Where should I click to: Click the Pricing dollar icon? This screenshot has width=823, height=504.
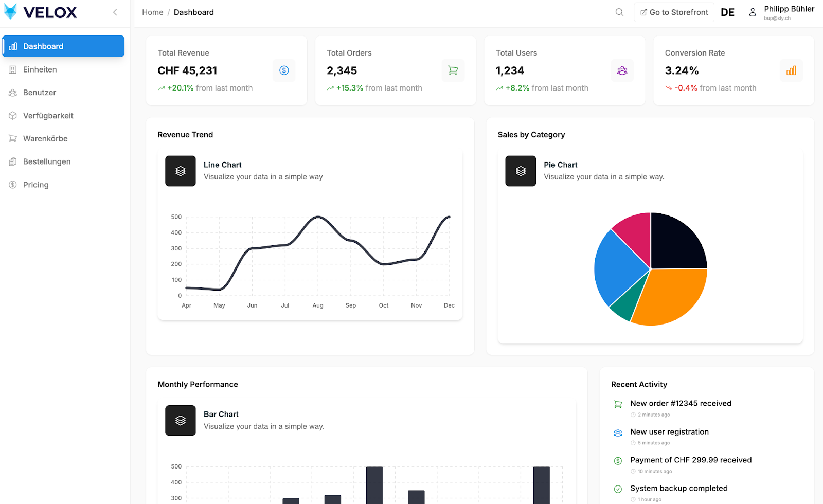13,185
